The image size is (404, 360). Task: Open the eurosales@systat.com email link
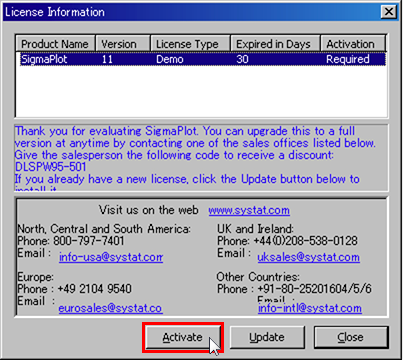point(110,308)
